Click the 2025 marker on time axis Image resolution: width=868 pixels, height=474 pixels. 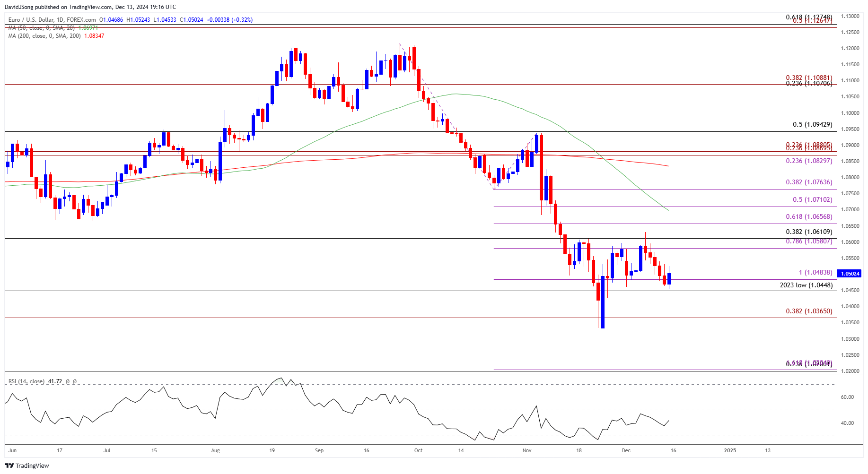tap(730, 450)
